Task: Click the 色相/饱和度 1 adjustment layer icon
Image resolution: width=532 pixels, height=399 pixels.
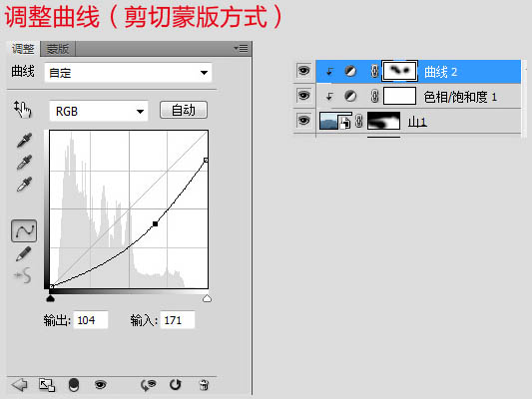Action: pyautogui.click(x=350, y=96)
